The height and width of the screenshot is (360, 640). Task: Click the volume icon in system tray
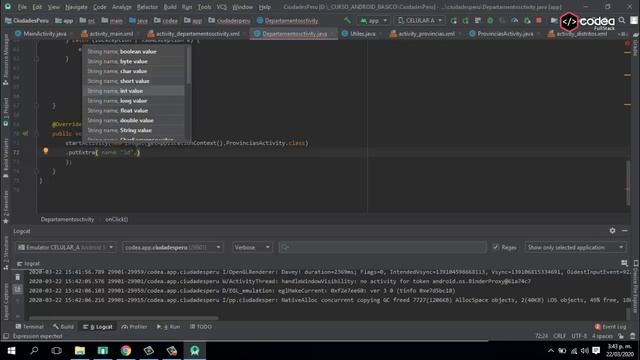tap(584, 351)
